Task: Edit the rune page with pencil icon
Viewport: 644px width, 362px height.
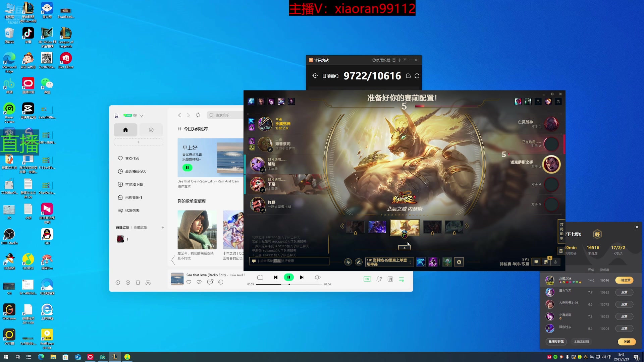Action: (359, 262)
